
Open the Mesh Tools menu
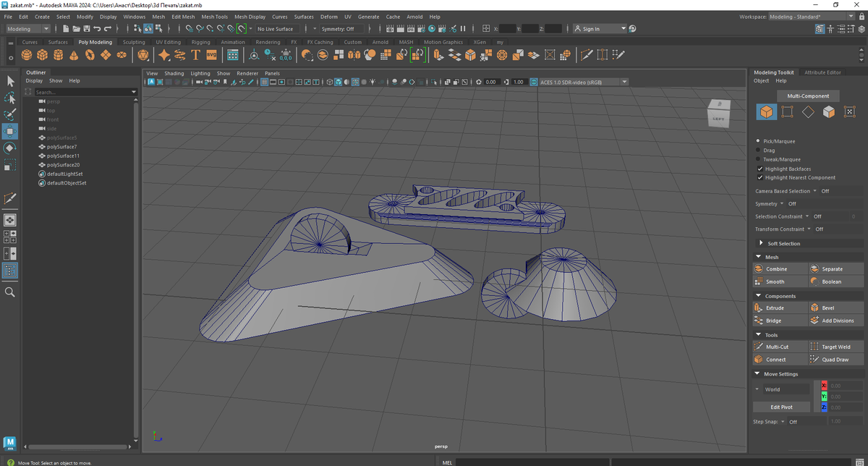pyautogui.click(x=214, y=17)
